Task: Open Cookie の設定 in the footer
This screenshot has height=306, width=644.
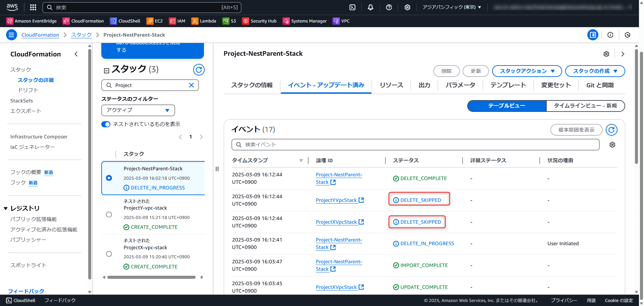Action: [619, 300]
